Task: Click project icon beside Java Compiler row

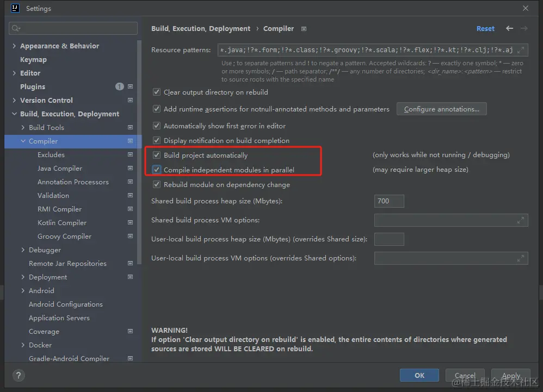Action: click(x=130, y=168)
